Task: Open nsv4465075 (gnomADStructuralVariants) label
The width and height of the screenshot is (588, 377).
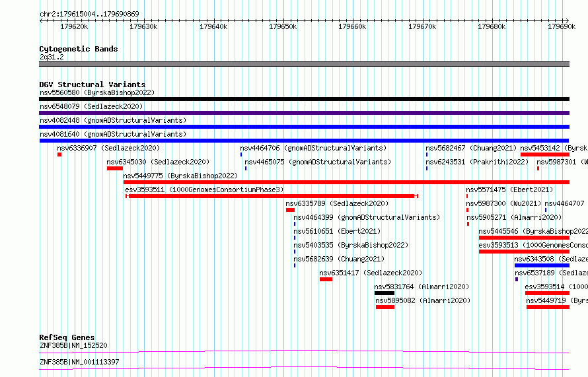Action: pyautogui.click(x=318, y=162)
